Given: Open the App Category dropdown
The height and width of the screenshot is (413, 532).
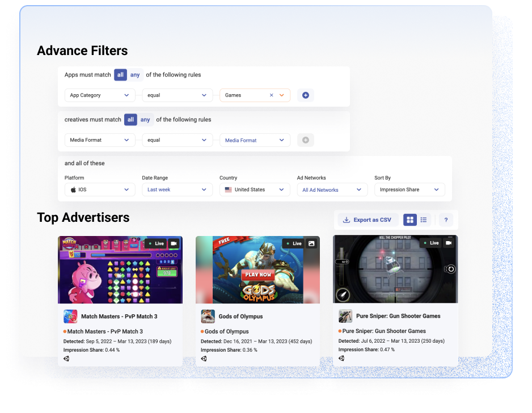Looking at the screenshot, I should 100,95.
